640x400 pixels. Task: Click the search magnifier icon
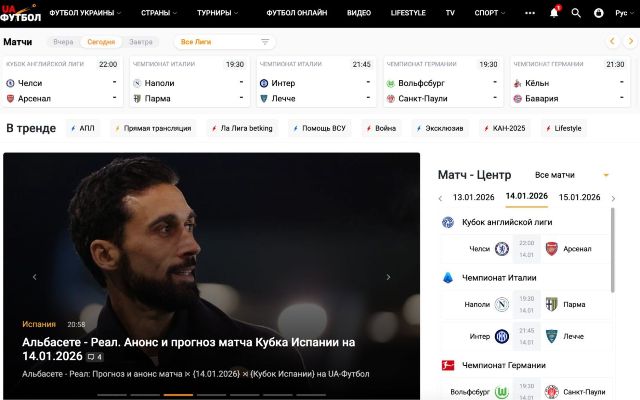click(x=576, y=13)
